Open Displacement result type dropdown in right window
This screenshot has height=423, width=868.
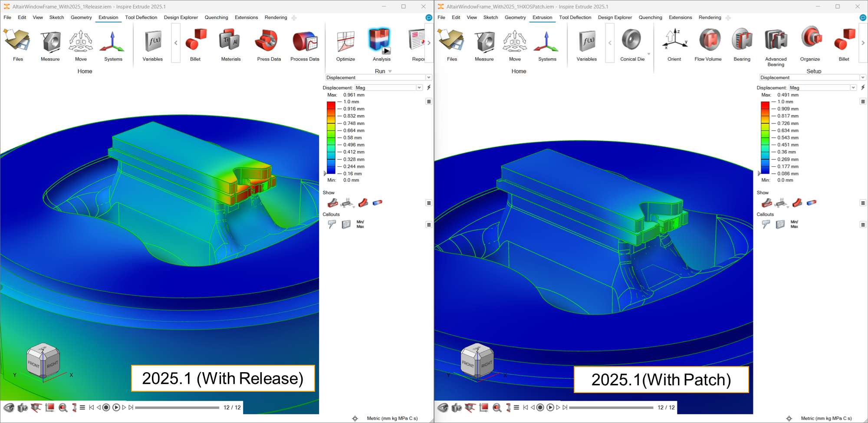click(x=812, y=77)
